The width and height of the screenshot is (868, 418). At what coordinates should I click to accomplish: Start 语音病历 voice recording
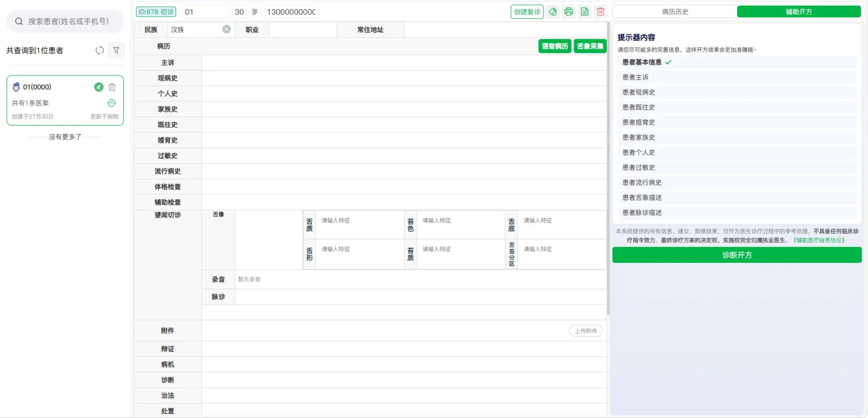[x=554, y=46]
